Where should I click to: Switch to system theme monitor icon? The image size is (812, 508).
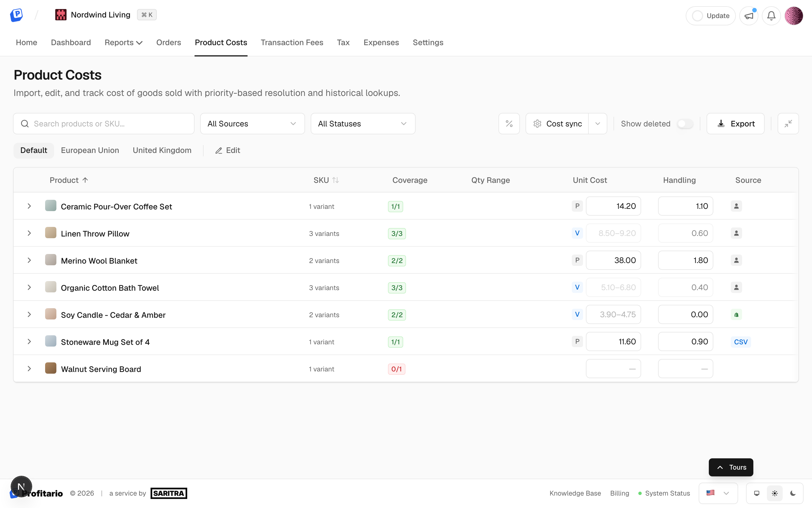(757, 493)
